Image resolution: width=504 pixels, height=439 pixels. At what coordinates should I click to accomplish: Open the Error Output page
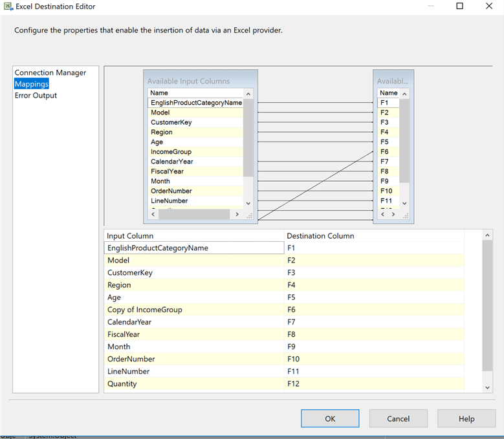[x=36, y=96]
